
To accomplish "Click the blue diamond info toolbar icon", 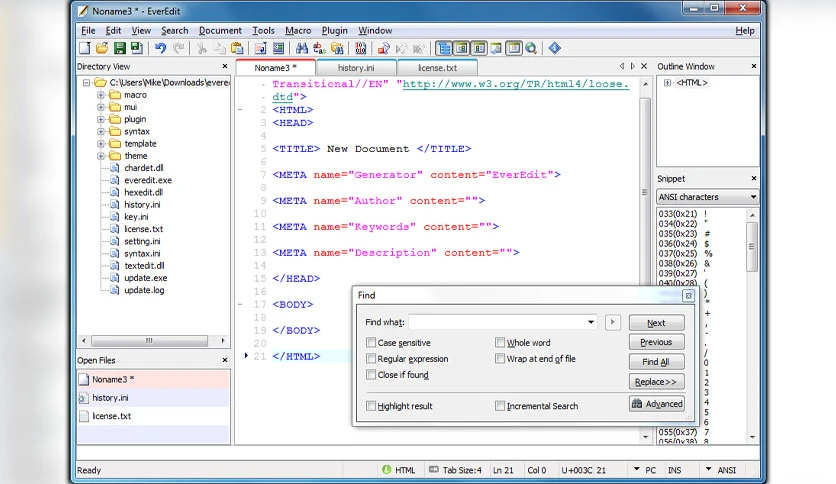I will (554, 48).
